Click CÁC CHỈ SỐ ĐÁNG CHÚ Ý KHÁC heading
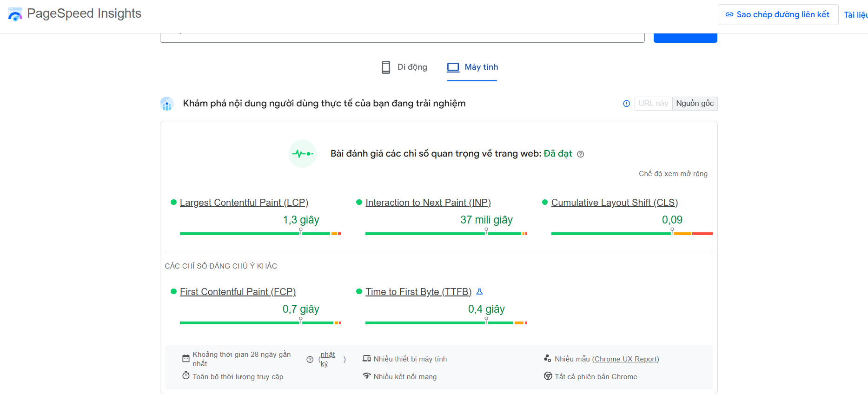Image resolution: width=868 pixels, height=394 pixels. pos(221,266)
